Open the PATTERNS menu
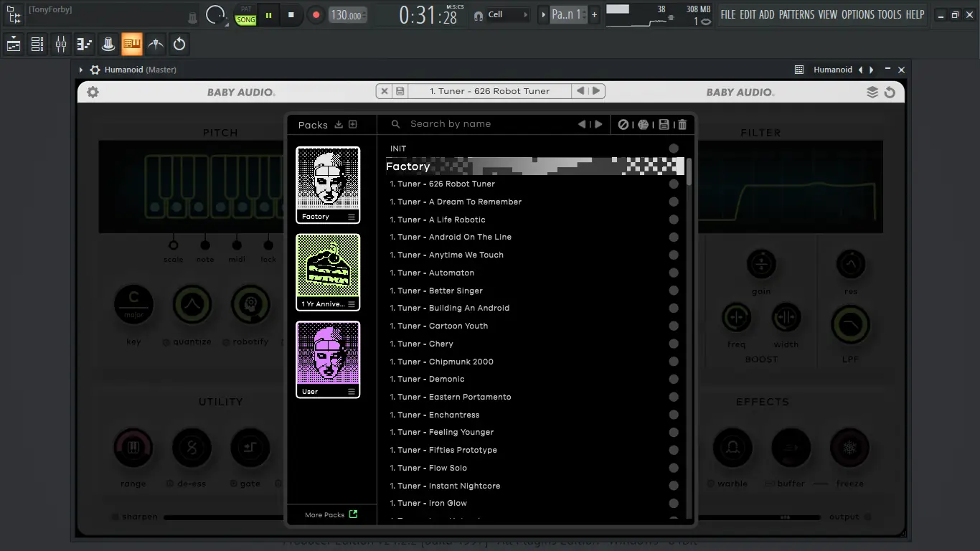 (x=796, y=14)
